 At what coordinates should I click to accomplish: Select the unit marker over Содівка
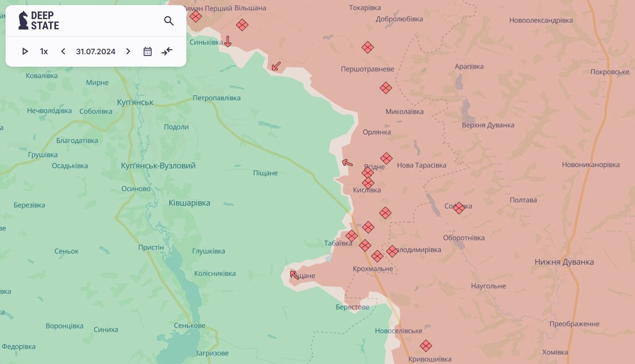[x=459, y=208]
